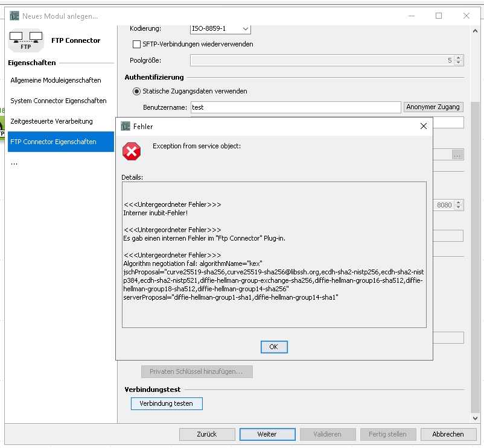Go to Zeitgesteuerte Verarbeitung section
The height and width of the screenshot is (448, 484).
[x=51, y=121]
